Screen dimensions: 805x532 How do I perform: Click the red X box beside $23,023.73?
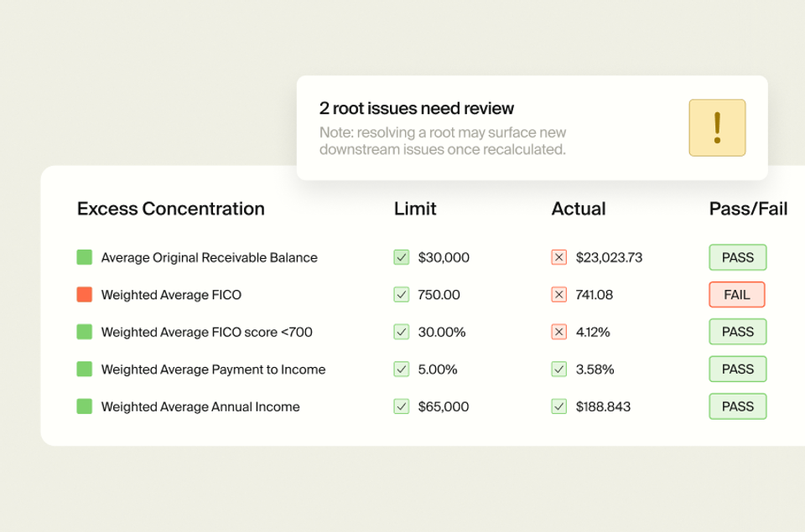tap(559, 257)
